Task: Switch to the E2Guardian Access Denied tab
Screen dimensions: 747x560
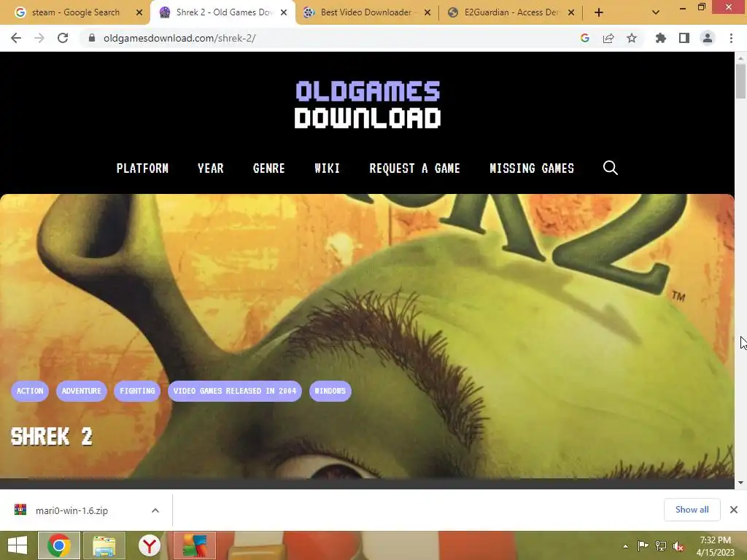Action: click(x=511, y=12)
